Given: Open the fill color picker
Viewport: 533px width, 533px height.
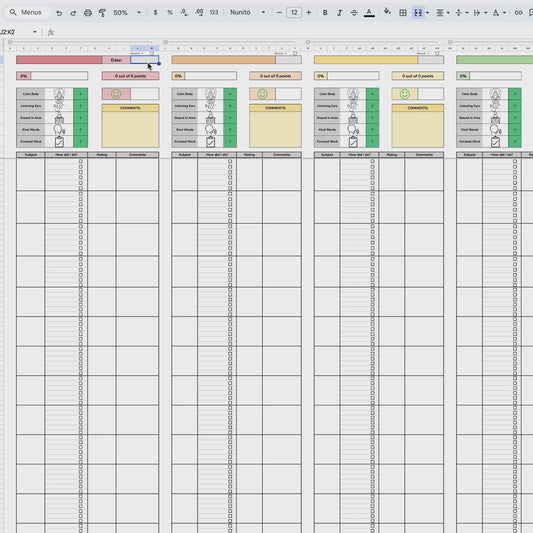Looking at the screenshot, I should pos(387,12).
